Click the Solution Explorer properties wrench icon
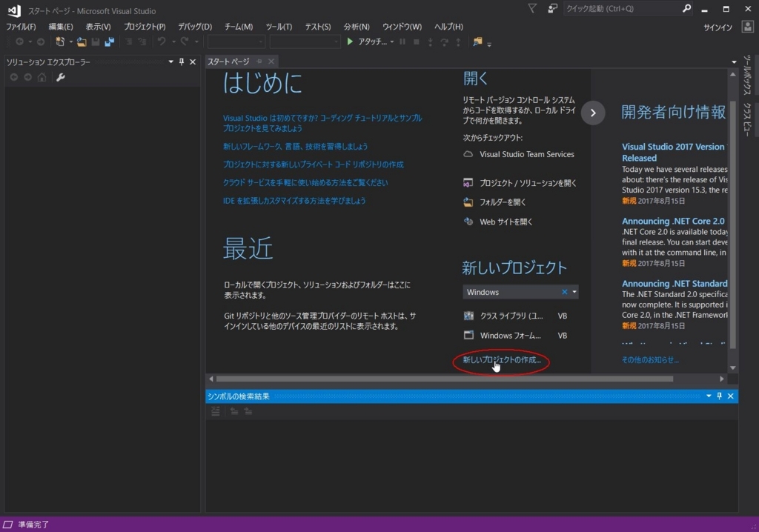This screenshot has height=532, width=759. [x=61, y=77]
